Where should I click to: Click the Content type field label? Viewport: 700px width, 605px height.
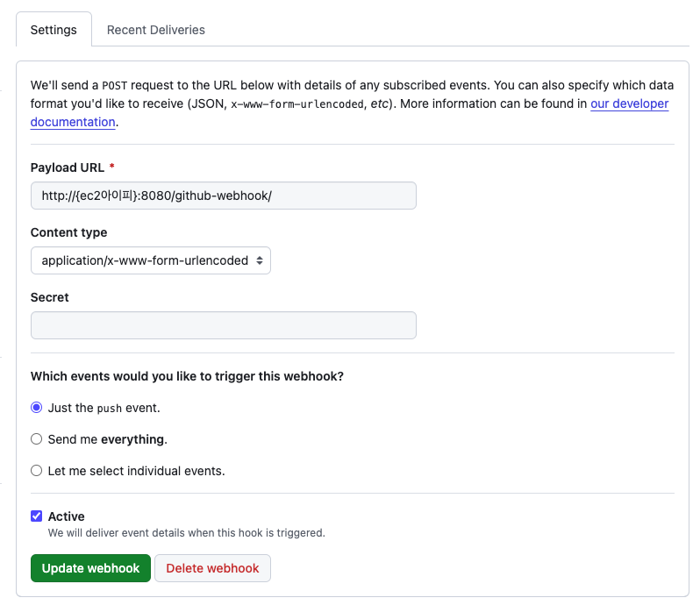(x=68, y=232)
